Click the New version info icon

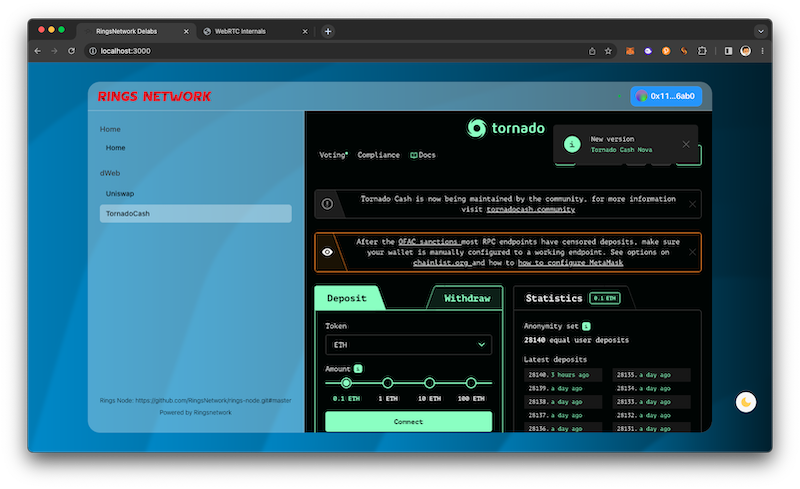(572, 144)
